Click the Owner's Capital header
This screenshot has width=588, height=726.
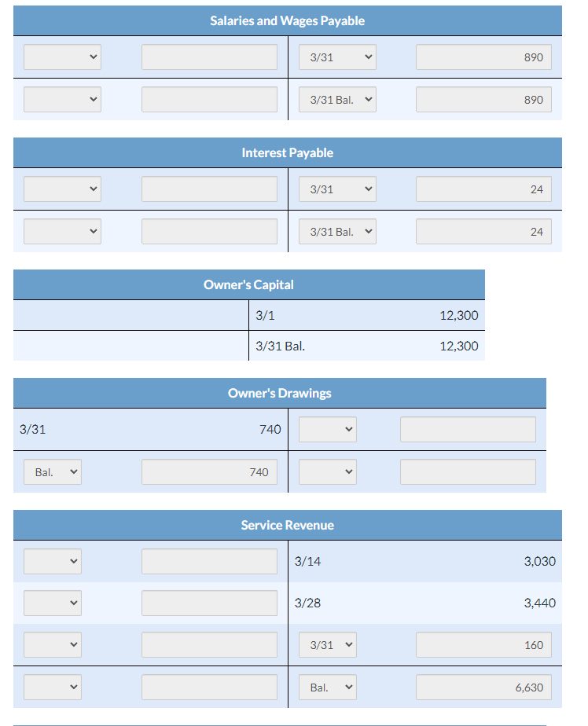[x=249, y=284]
